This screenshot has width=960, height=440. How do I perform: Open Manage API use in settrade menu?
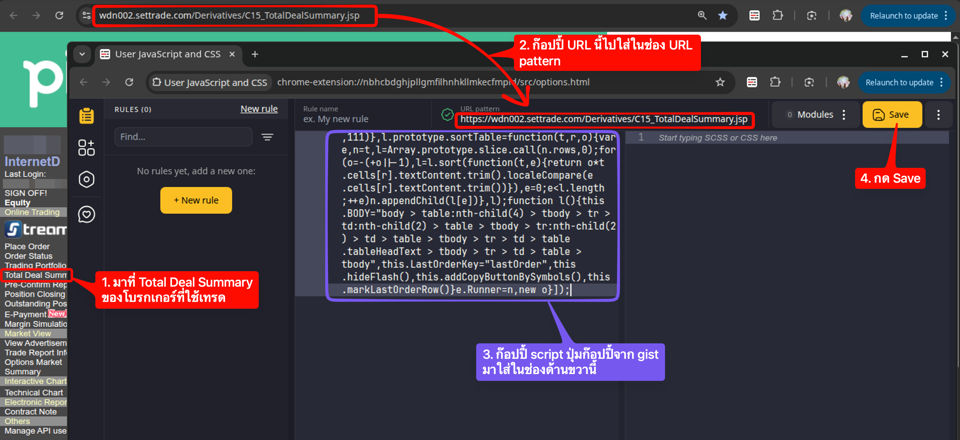click(36, 431)
